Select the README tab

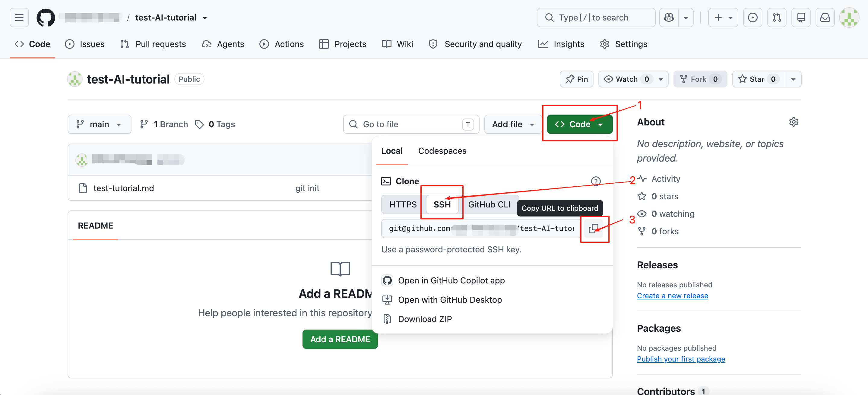95,226
